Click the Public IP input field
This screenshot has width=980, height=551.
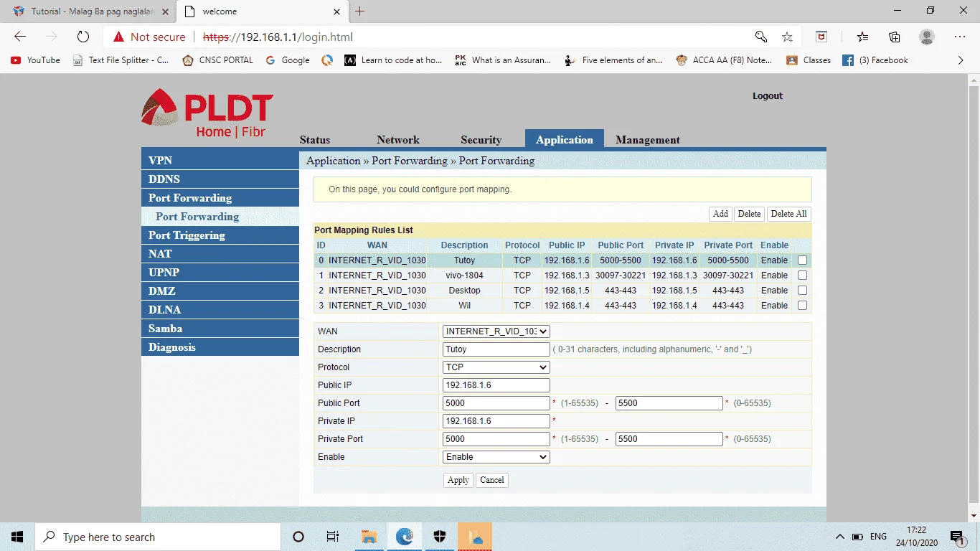coord(496,385)
